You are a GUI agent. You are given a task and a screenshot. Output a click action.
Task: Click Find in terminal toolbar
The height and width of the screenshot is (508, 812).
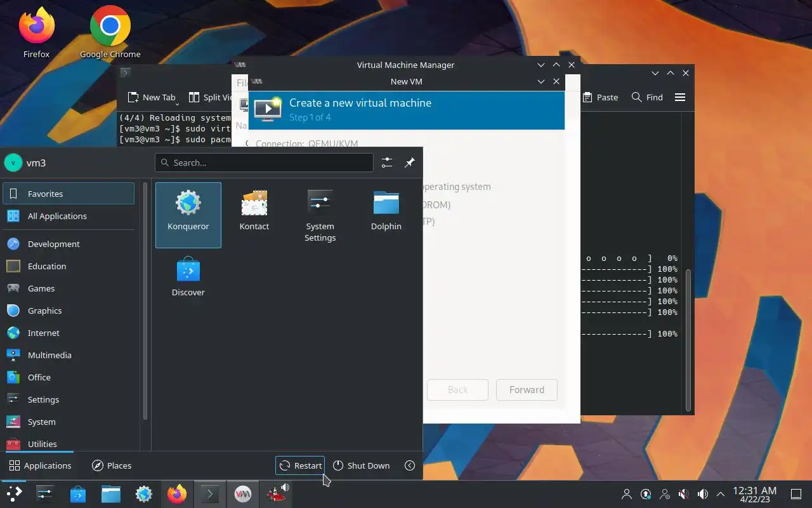point(647,97)
